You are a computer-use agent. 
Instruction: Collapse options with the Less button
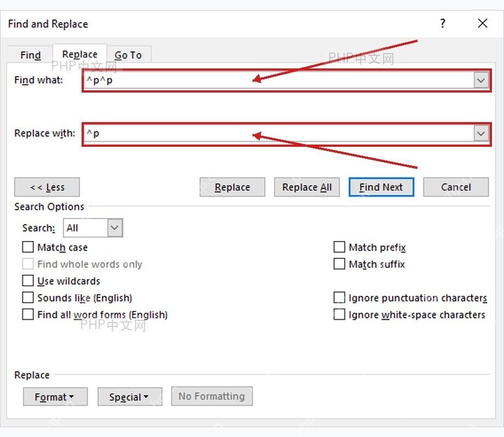[47, 187]
